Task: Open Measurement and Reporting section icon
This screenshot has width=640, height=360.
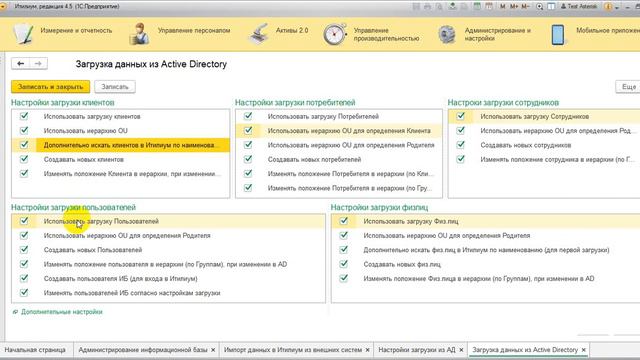Action: tap(23, 34)
